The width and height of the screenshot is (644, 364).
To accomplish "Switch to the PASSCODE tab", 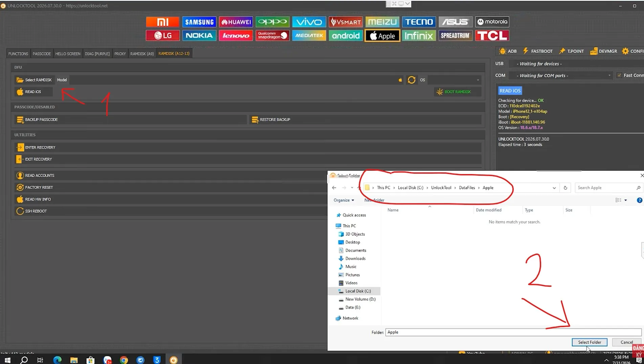I will 42,53.
